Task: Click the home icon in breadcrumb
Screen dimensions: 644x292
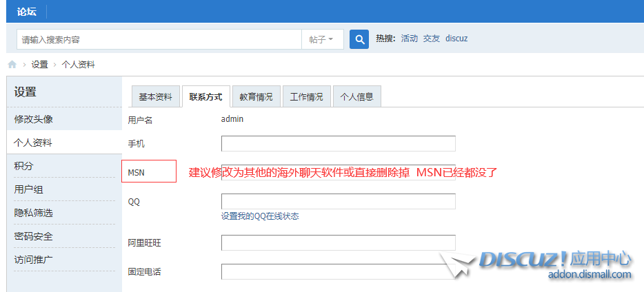Action: click(12, 64)
